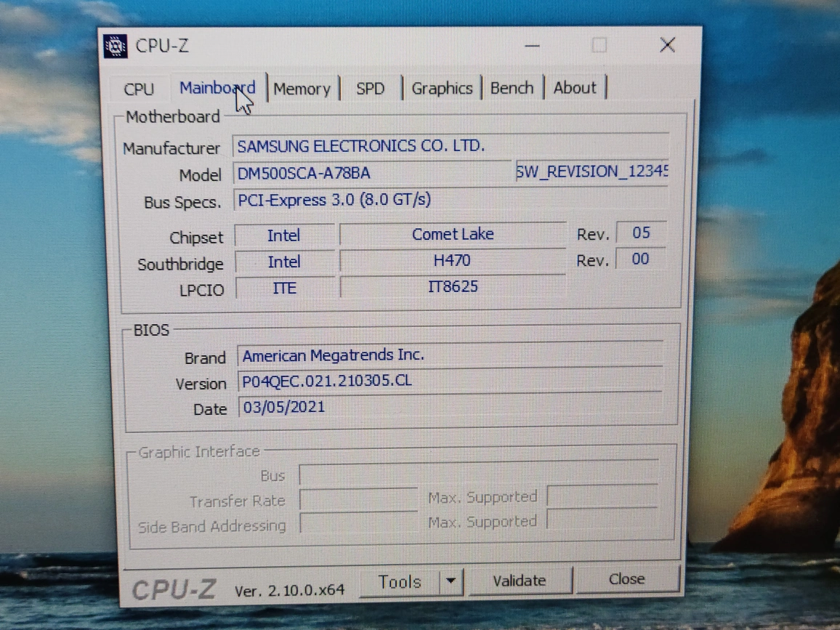Click the Mainboard tab
840x630 pixels.
pos(217,88)
